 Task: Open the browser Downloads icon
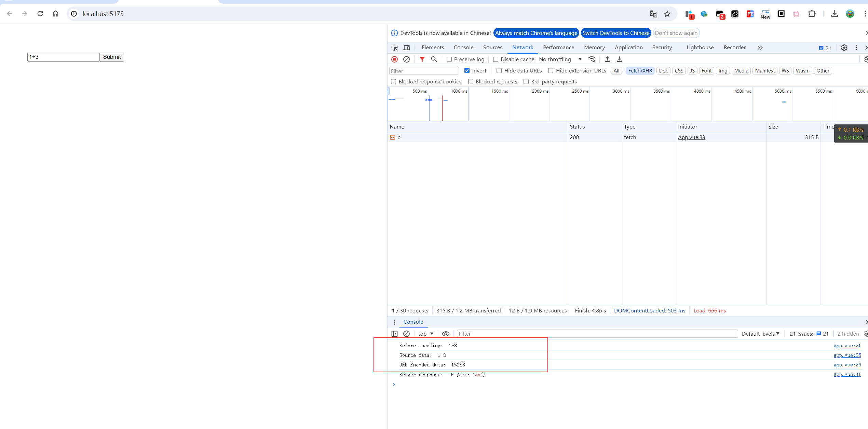click(835, 14)
